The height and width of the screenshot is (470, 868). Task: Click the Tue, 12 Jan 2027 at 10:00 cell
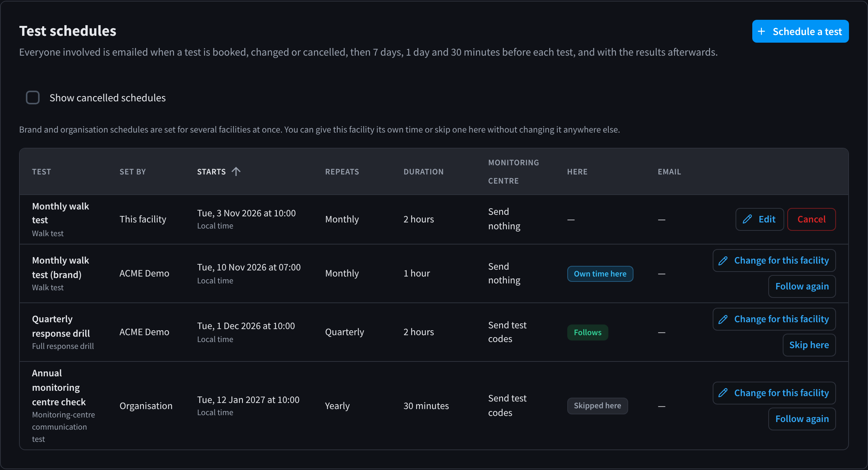pyautogui.click(x=248, y=400)
